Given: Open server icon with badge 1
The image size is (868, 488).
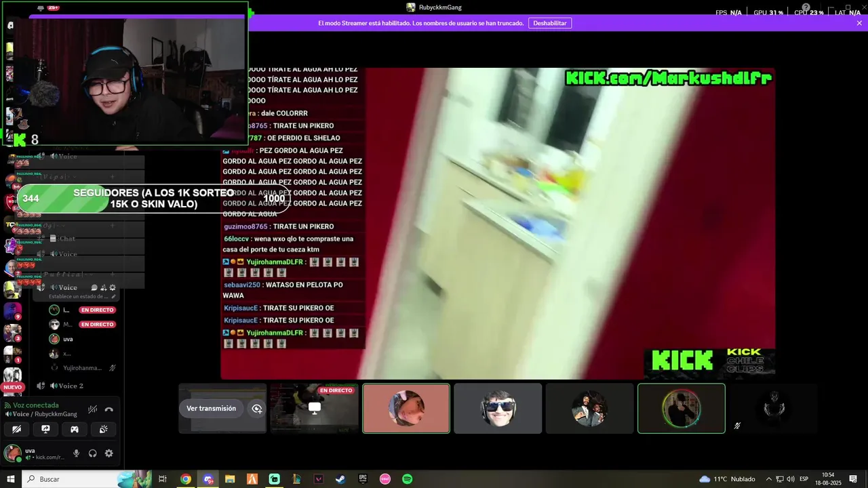Looking at the screenshot, I should tap(12, 354).
